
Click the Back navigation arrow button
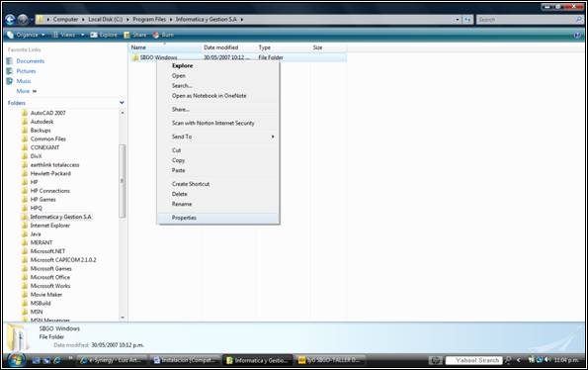point(10,19)
